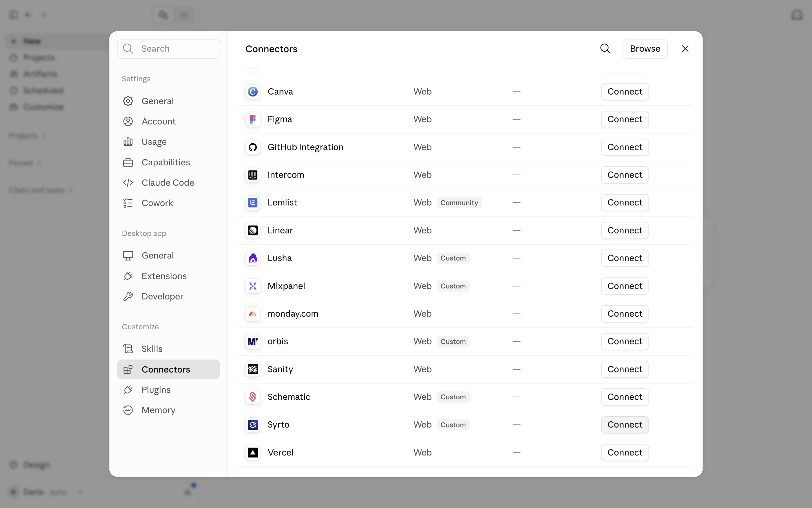Click the Custom tag on Lusha
This screenshot has width=812, height=508.
pyautogui.click(x=453, y=258)
